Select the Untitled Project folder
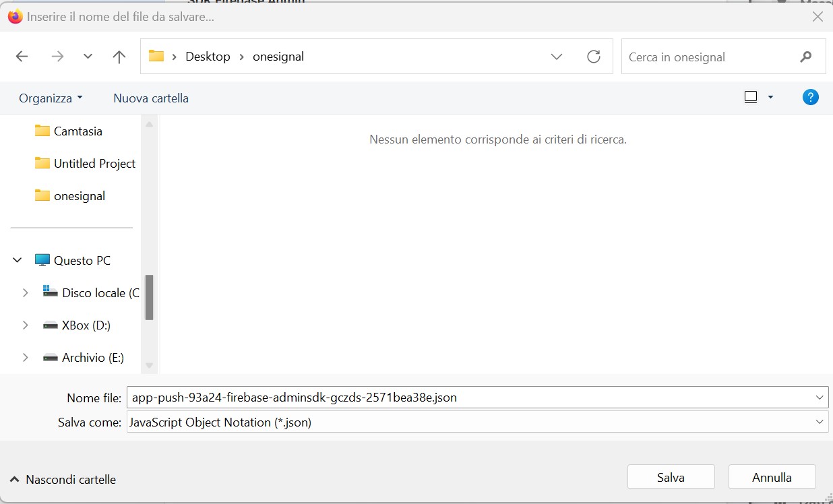Screen dimensions: 833x504 (x=94, y=164)
